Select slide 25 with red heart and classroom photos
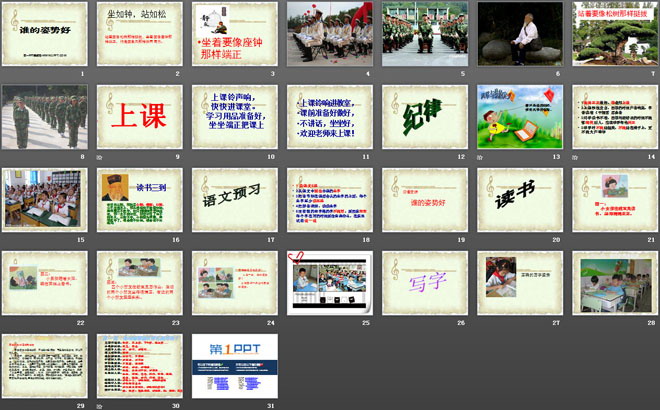The width and height of the screenshot is (660, 410). click(x=330, y=283)
